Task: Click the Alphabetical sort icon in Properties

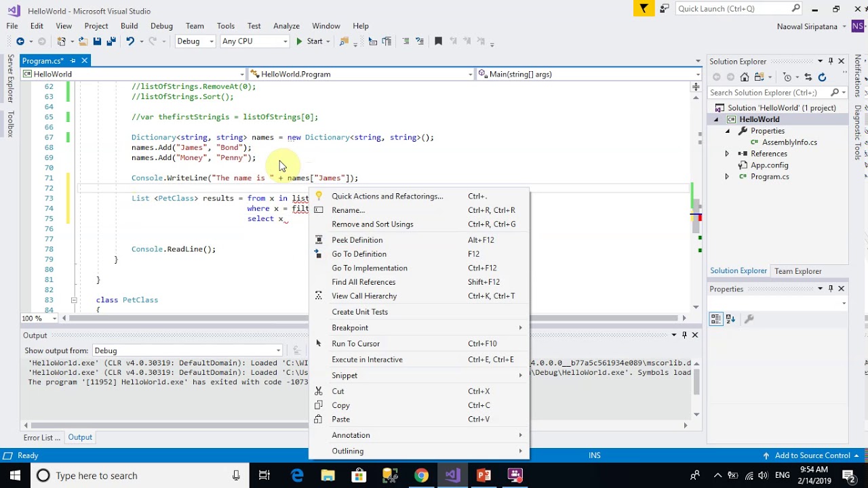Action: tap(730, 319)
